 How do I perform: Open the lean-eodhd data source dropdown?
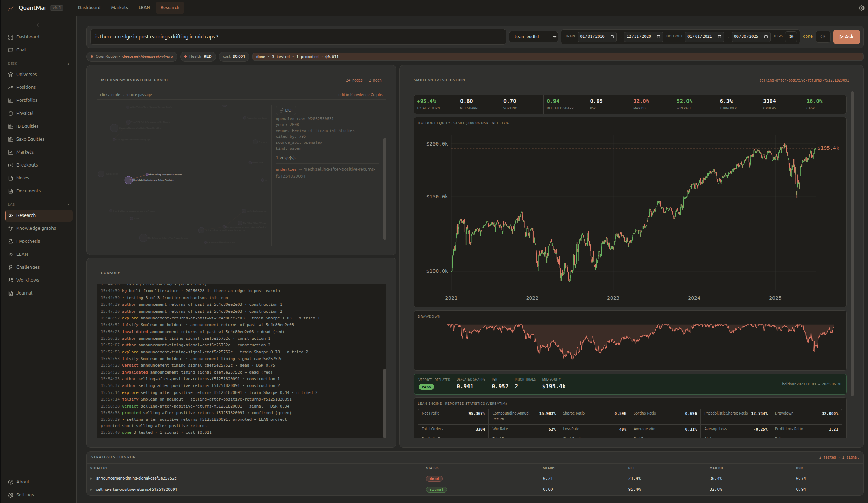pyautogui.click(x=534, y=37)
